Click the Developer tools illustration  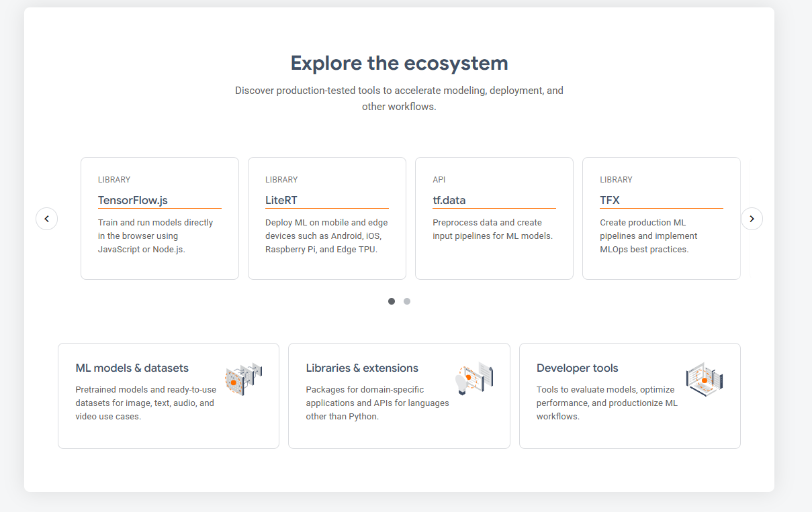pos(704,379)
